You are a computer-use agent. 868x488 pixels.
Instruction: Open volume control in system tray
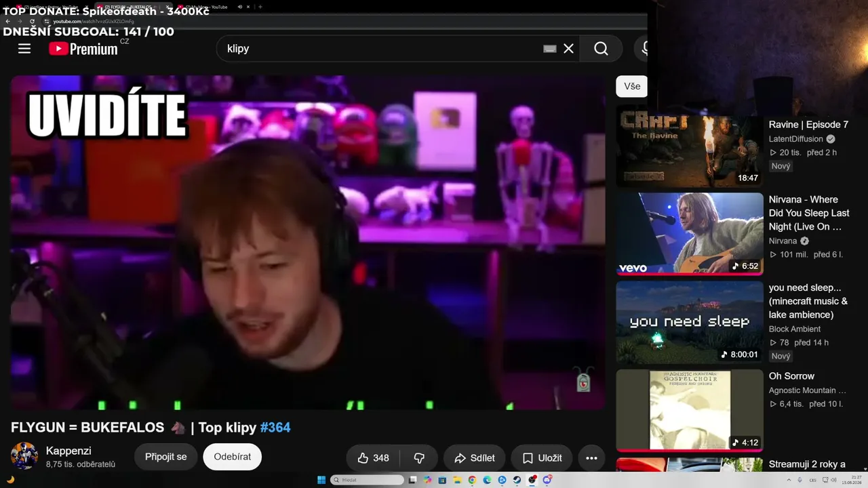coord(834,480)
